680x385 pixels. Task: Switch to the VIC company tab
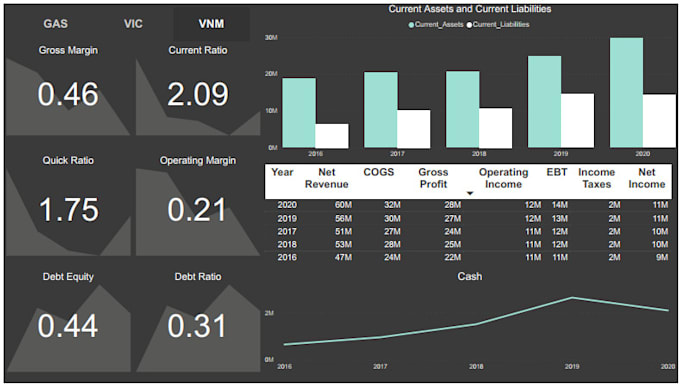click(133, 23)
